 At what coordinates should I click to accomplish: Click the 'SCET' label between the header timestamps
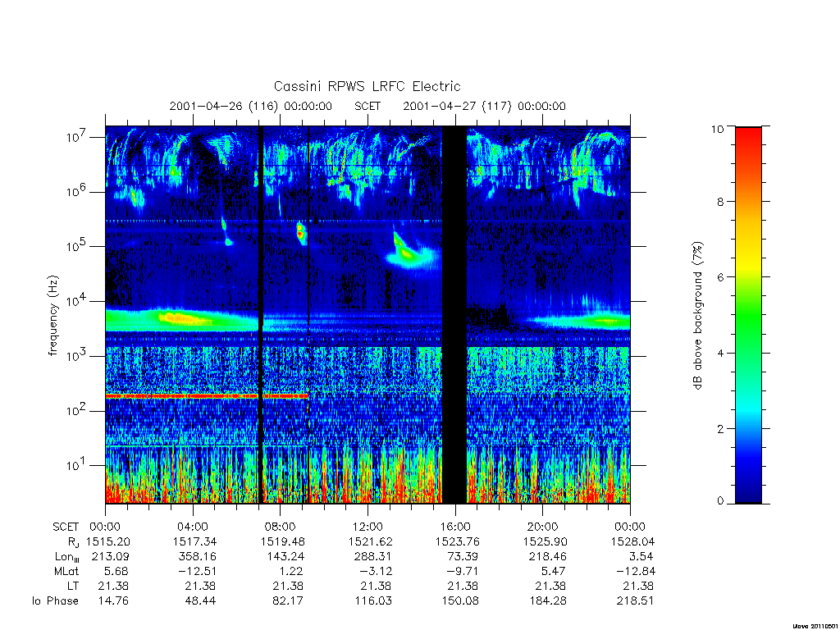[x=367, y=106]
